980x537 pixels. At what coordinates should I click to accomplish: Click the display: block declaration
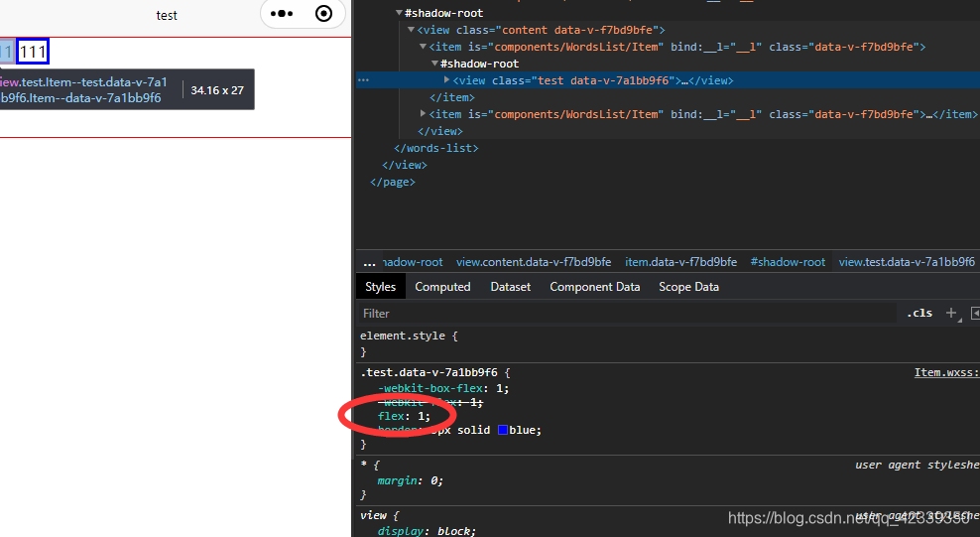click(x=427, y=531)
